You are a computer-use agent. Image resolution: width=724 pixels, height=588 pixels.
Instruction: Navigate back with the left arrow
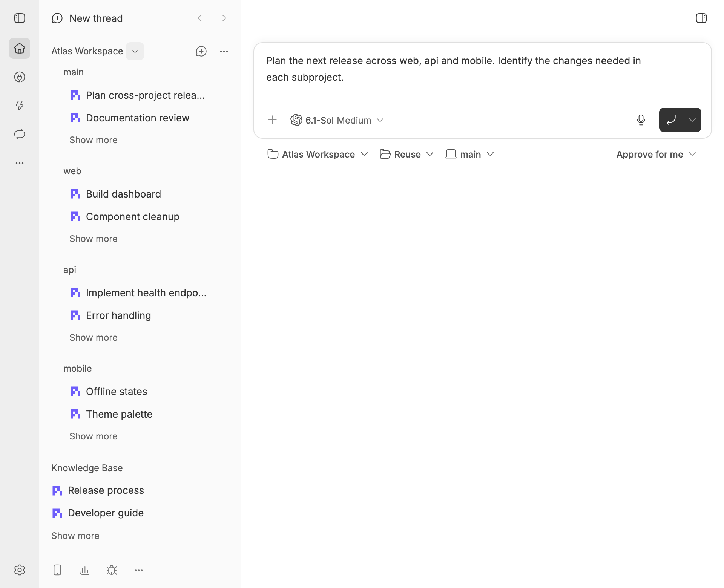200,18
